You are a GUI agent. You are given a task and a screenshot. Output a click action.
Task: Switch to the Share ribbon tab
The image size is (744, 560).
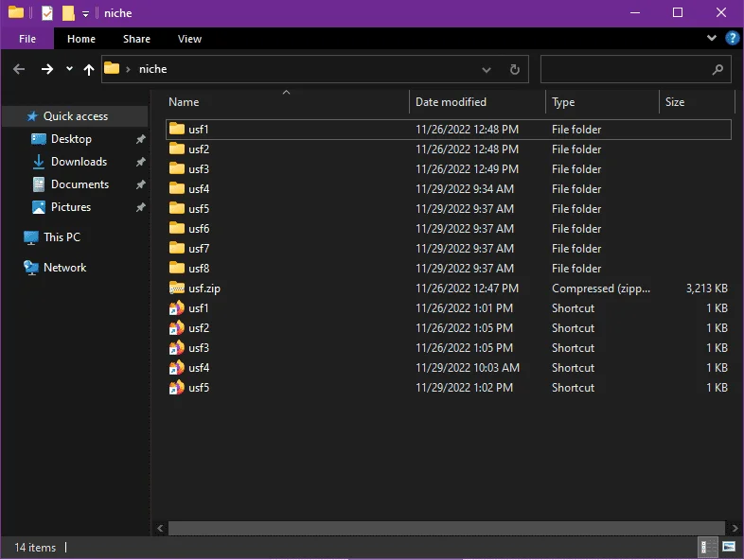[136, 39]
